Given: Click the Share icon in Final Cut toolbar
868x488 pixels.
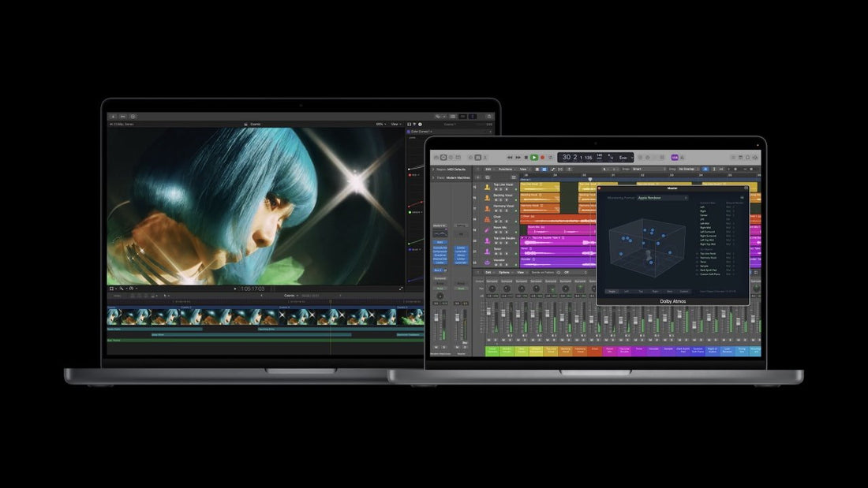Looking at the screenshot, I should tap(488, 116).
